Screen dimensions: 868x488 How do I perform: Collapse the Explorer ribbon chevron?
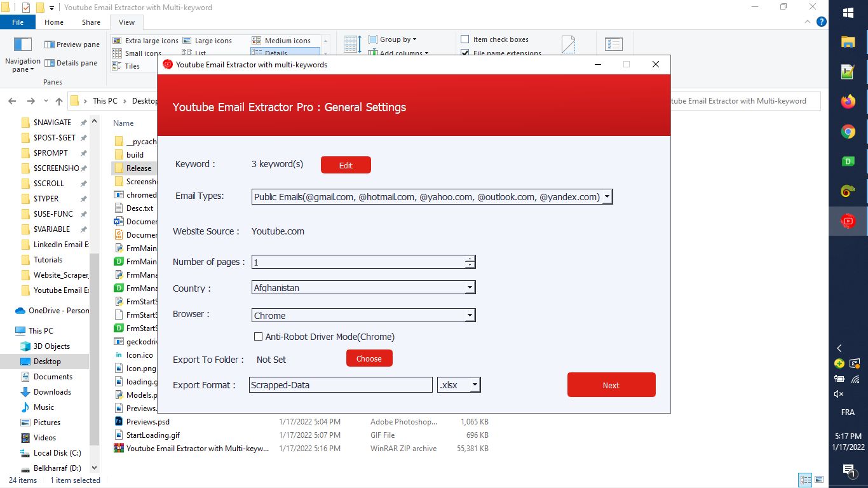[x=808, y=22]
